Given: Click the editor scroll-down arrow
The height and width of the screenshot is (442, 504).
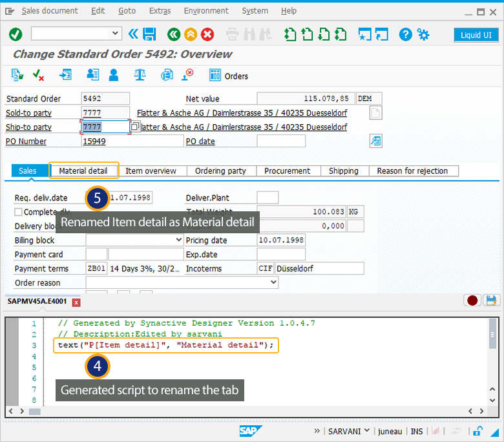Looking at the screenshot, I should point(492,400).
